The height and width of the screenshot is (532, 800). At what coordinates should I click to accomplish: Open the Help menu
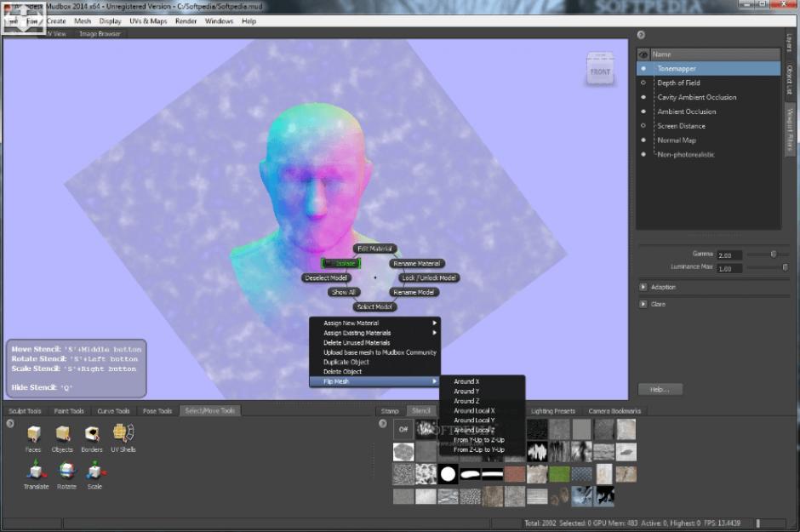(x=249, y=21)
